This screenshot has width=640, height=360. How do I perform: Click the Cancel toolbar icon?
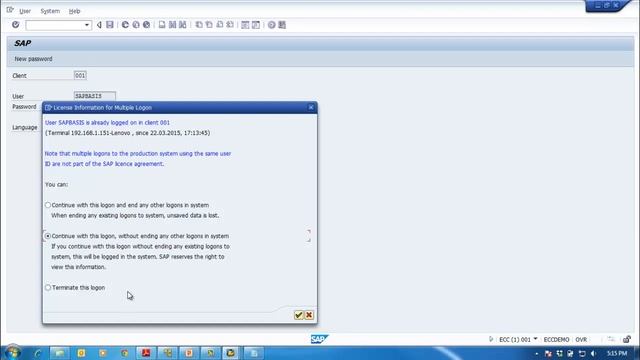146,25
